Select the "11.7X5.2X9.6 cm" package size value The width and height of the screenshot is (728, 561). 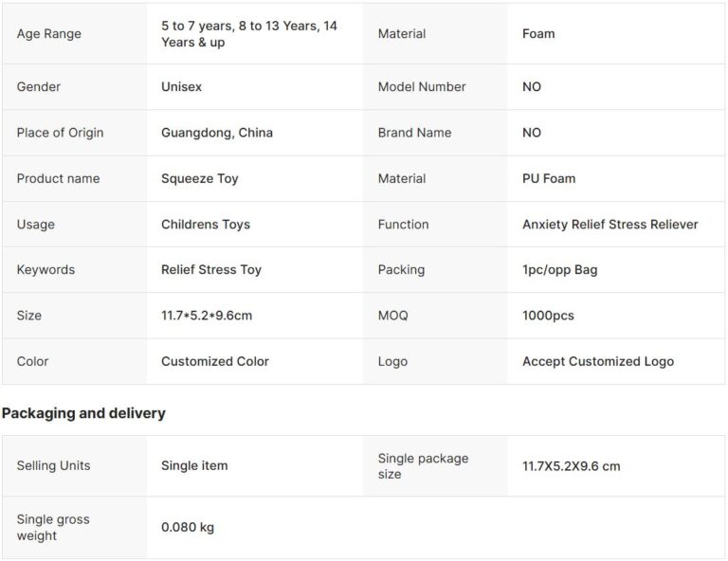point(572,466)
